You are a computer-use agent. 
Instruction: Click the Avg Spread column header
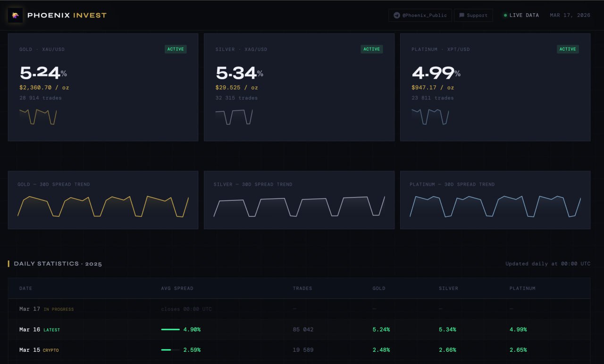(x=177, y=288)
